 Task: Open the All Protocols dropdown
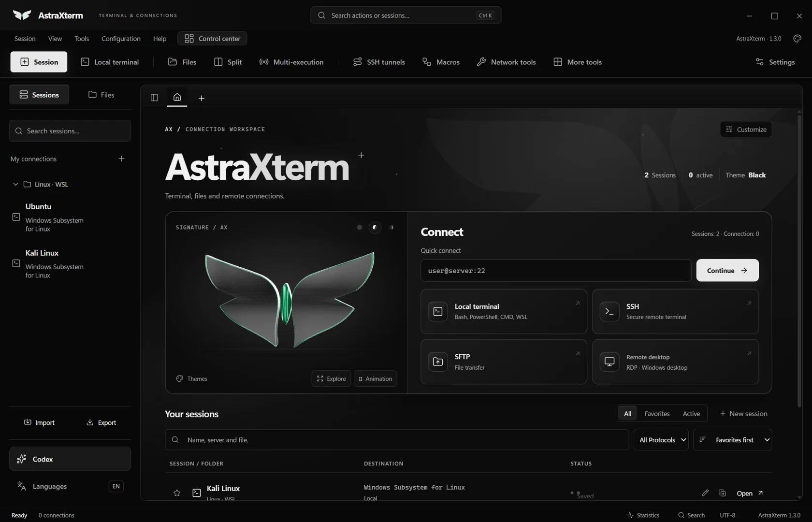[x=661, y=440]
